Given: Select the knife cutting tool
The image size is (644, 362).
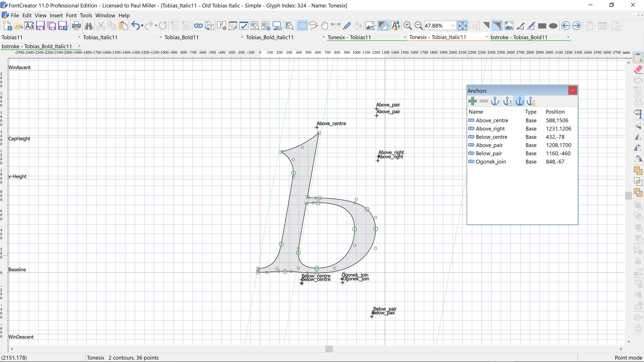Looking at the screenshot, I should pyautogui.click(x=347, y=26).
